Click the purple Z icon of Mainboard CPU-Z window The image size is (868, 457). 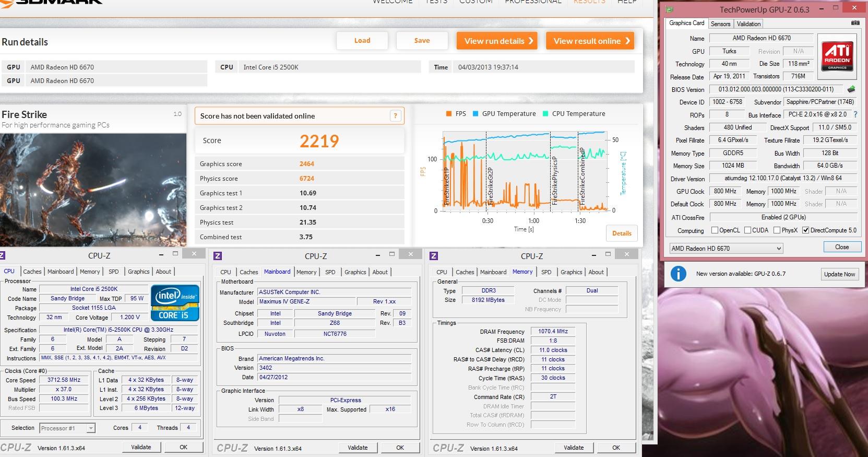pos(218,256)
